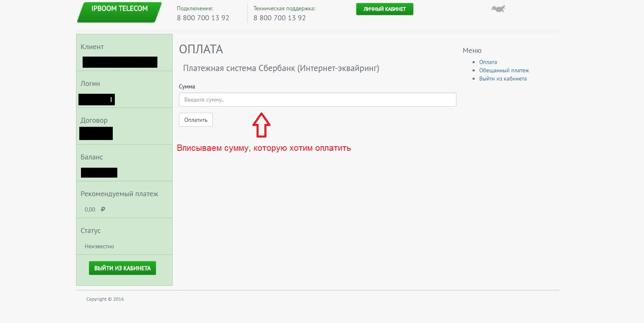Click the Платежная система Сбербанк heading
This screenshot has width=644, height=323.
pyautogui.click(x=281, y=68)
